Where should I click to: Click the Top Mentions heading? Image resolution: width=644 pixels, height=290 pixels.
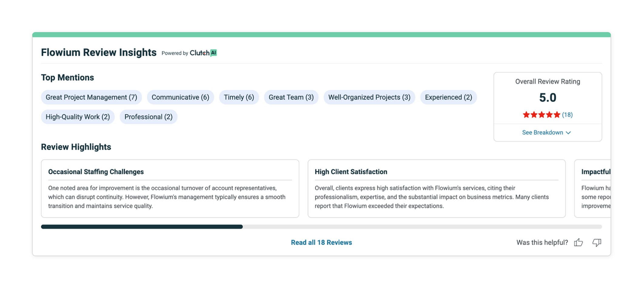click(x=67, y=77)
